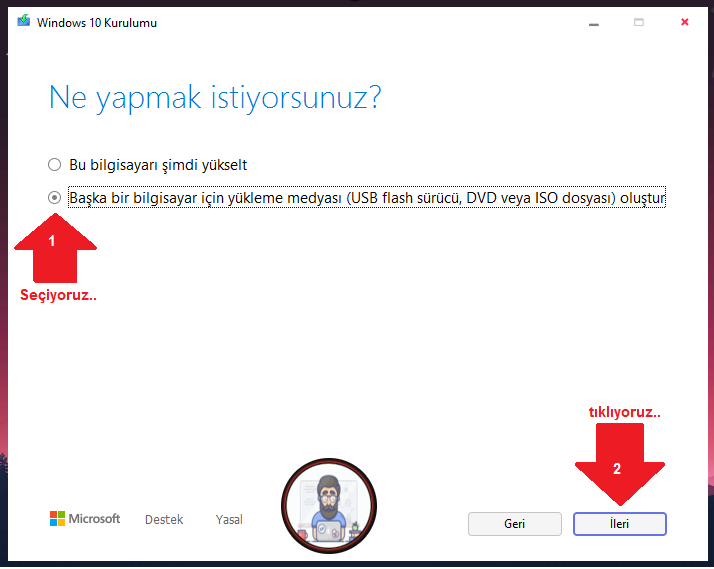Viewport: 714px width, 569px height.
Task: Click the 'Bu bilgisayarı şimdi yükselt' label text
Action: coord(158,165)
